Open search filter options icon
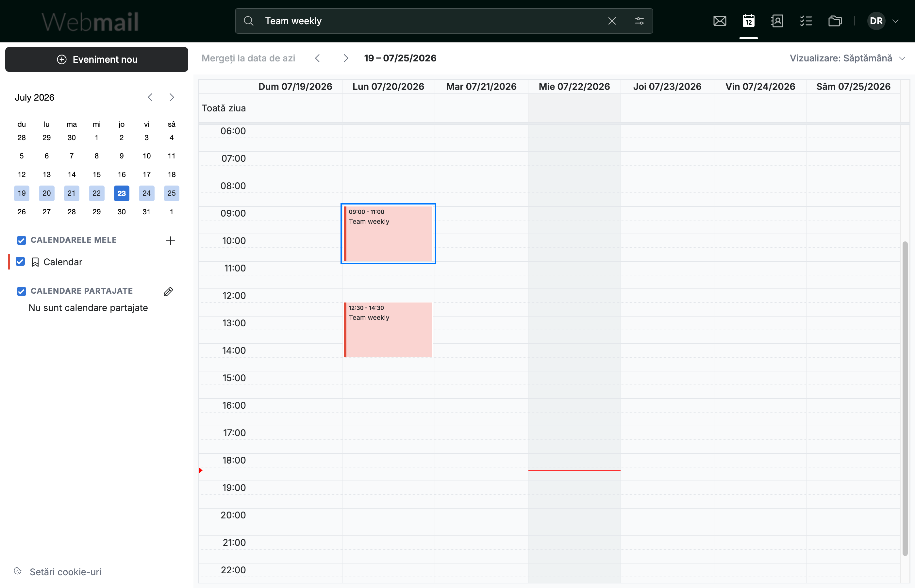Screen dimensions: 915x588 click(639, 21)
